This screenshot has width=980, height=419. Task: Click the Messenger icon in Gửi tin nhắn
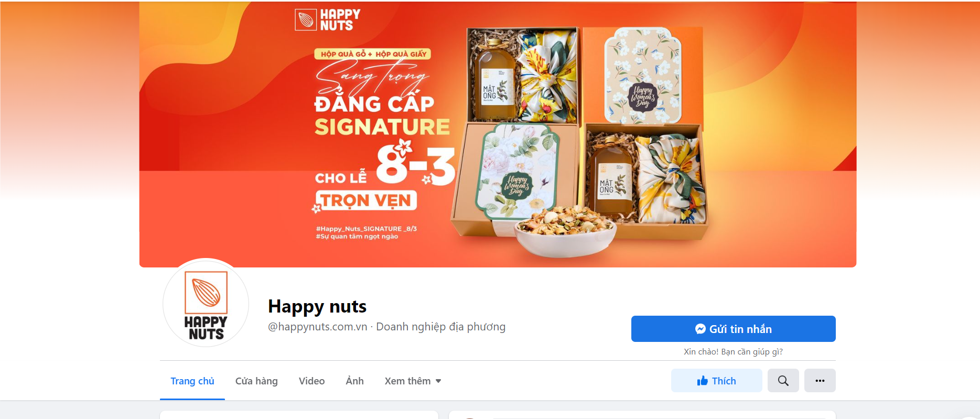[x=700, y=329]
